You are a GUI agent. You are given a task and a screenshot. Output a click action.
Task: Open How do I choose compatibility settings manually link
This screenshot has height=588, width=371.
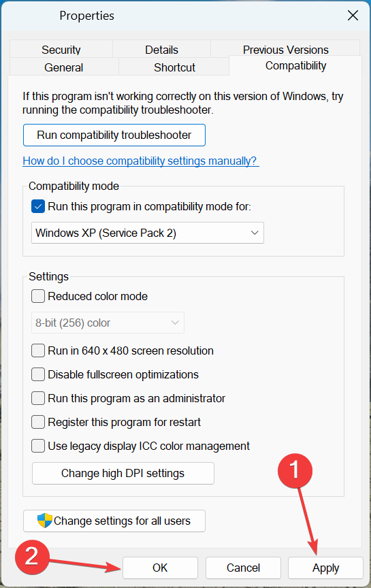pyautogui.click(x=141, y=161)
